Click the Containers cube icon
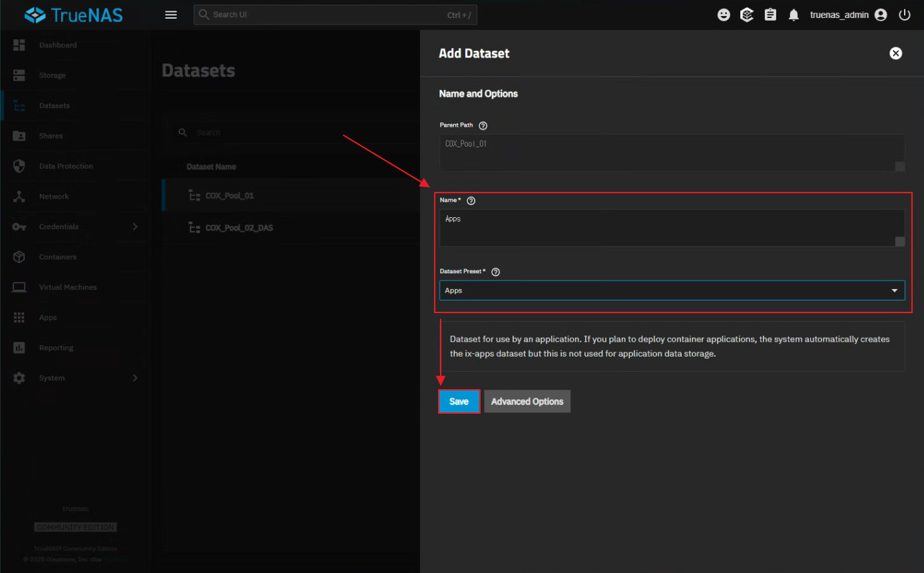Screen dimensions: 924x573 pos(19,257)
